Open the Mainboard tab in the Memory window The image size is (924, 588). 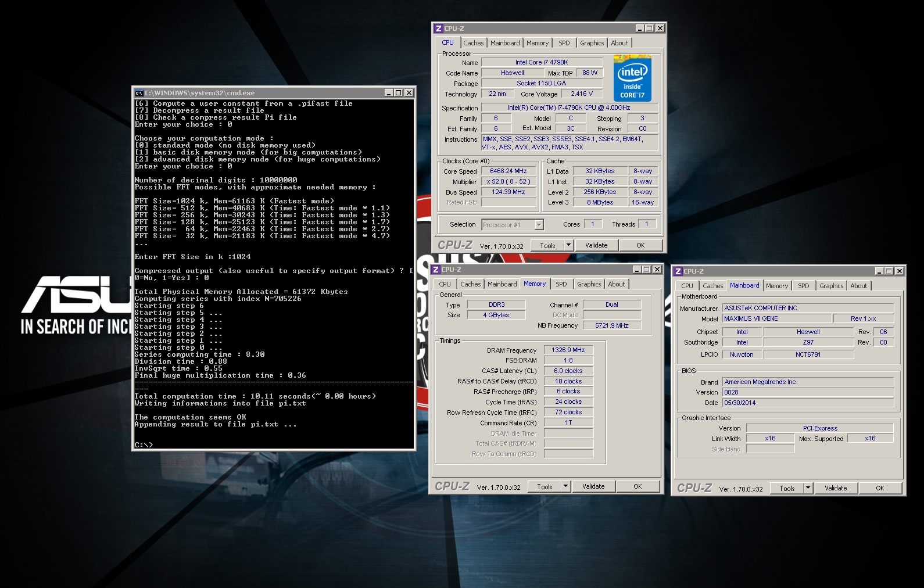pyautogui.click(x=502, y=284)
